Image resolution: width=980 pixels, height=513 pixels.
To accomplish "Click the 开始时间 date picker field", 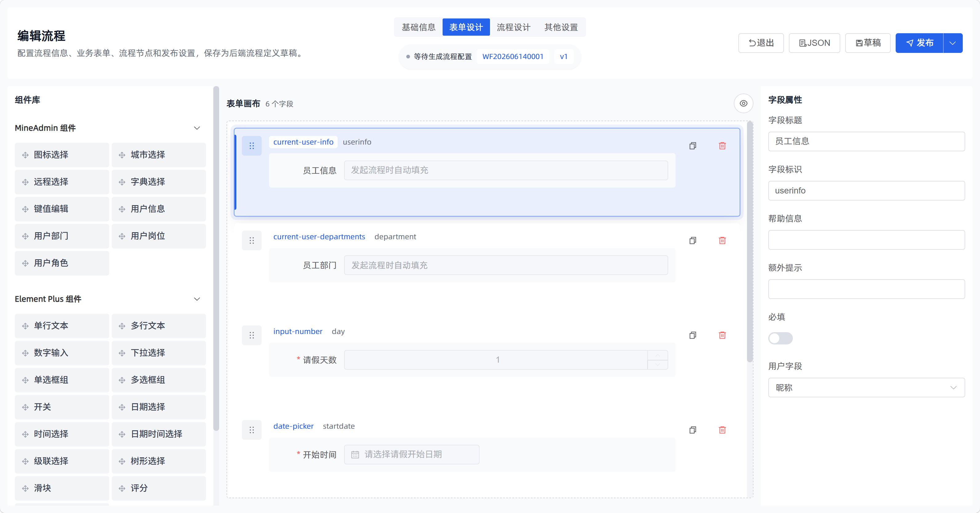I will pyautogui.click(x=412, y=455).
